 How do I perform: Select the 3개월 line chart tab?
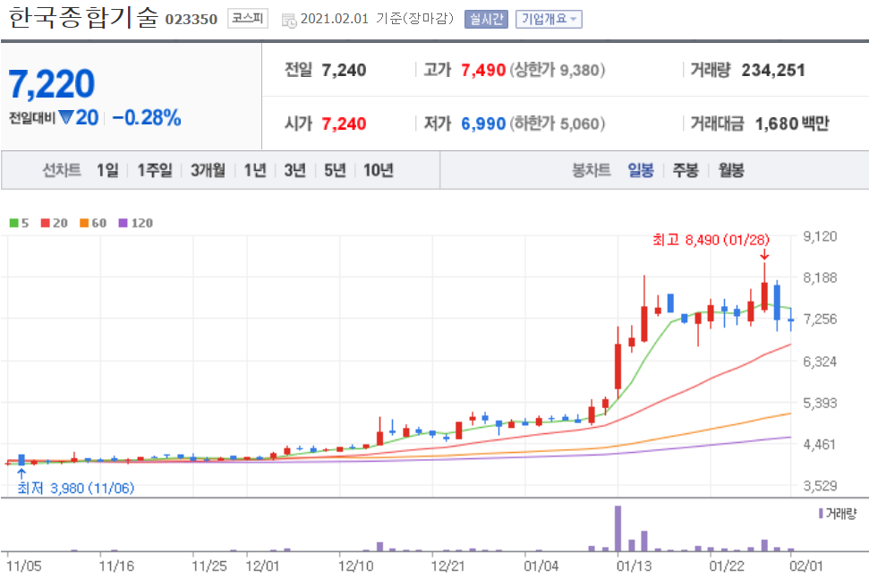[208, 170]
